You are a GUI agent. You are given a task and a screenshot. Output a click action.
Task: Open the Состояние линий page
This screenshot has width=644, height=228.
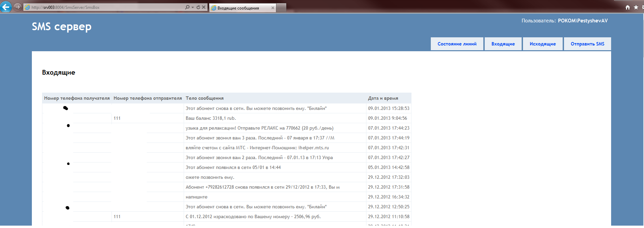click(457, 44)
